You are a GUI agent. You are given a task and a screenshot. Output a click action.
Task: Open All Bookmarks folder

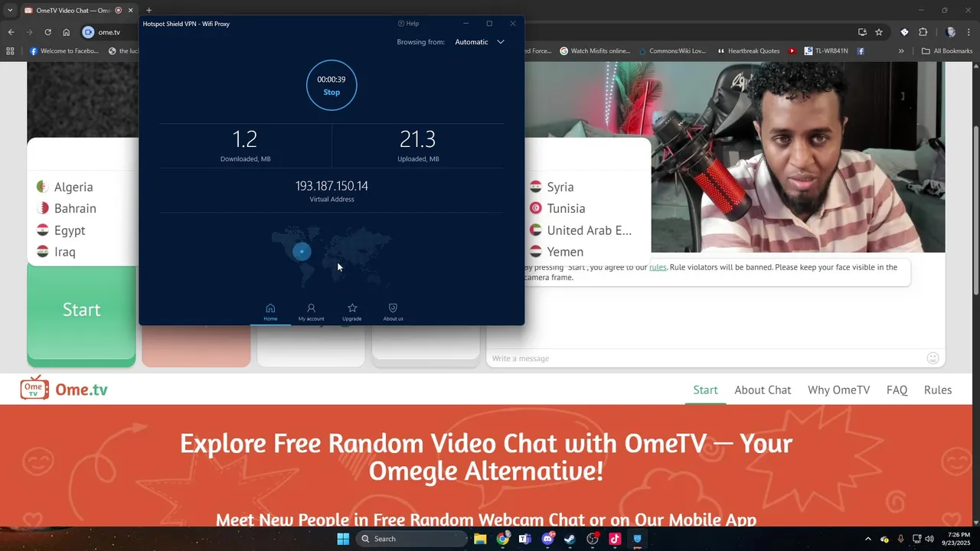coord(947,51)
